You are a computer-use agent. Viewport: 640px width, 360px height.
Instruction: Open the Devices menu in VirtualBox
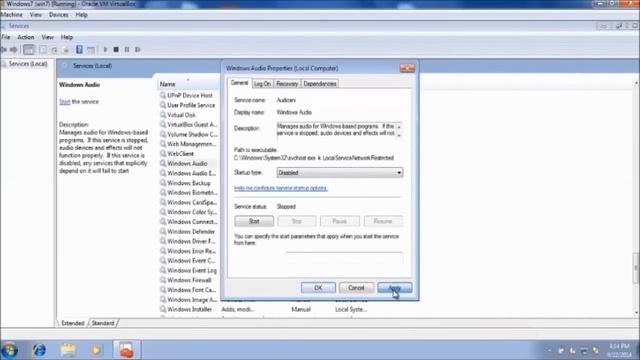pos(58,15)
